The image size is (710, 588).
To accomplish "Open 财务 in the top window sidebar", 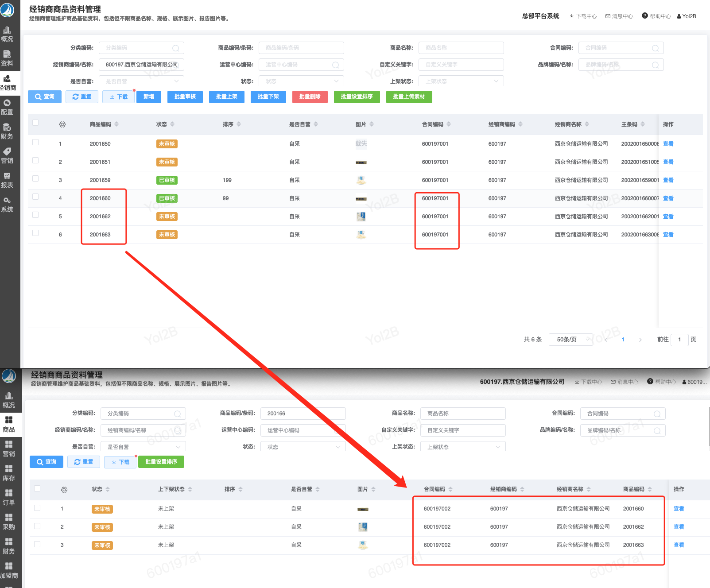I will (x=8, y=132).
